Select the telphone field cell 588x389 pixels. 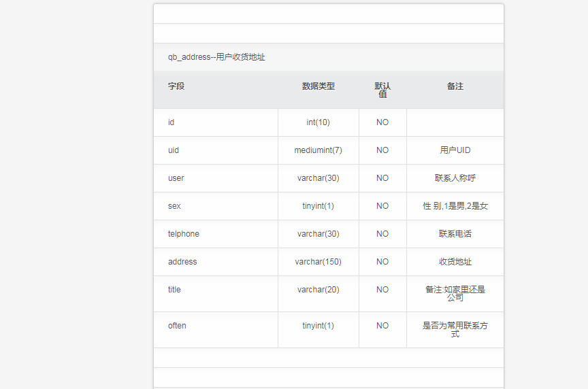pyautogui.click(x=216, y=234)
